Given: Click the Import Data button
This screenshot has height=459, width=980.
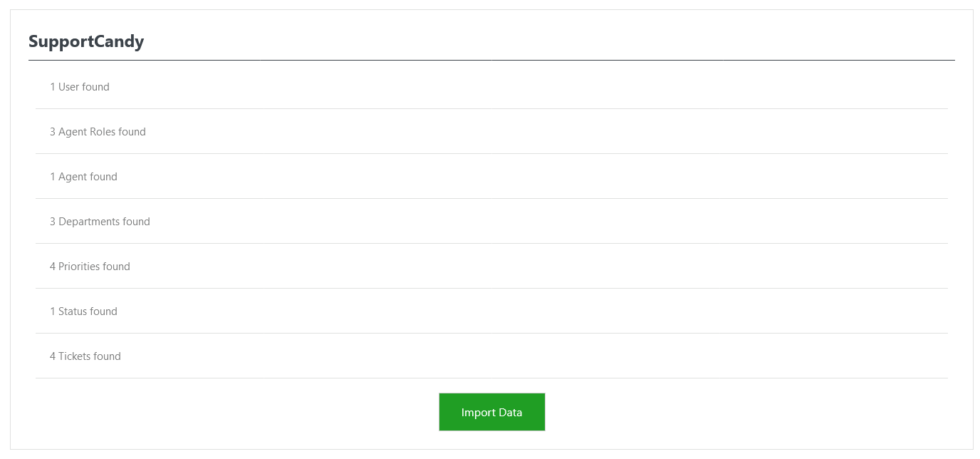Looking at the screenshot, I should point(491,412).
